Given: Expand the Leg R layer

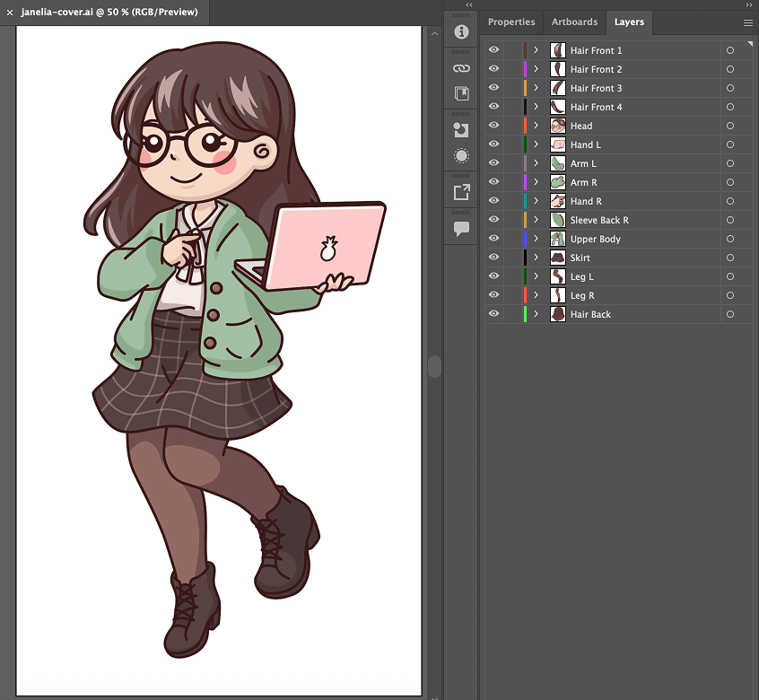Looking at the screenshot, I should [x=537, y=295].
